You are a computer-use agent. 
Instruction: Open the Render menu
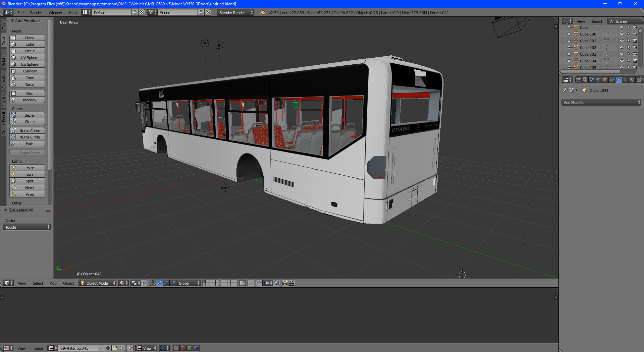pyautogui.click(x=36, y=13)
